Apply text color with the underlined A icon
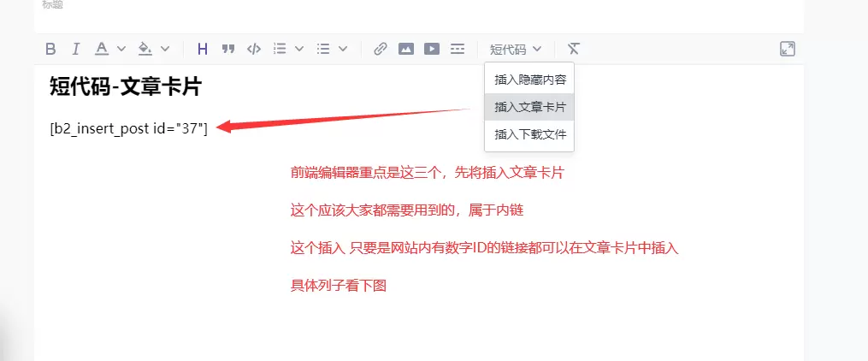The image size is (868, 361). click(101, 49)
